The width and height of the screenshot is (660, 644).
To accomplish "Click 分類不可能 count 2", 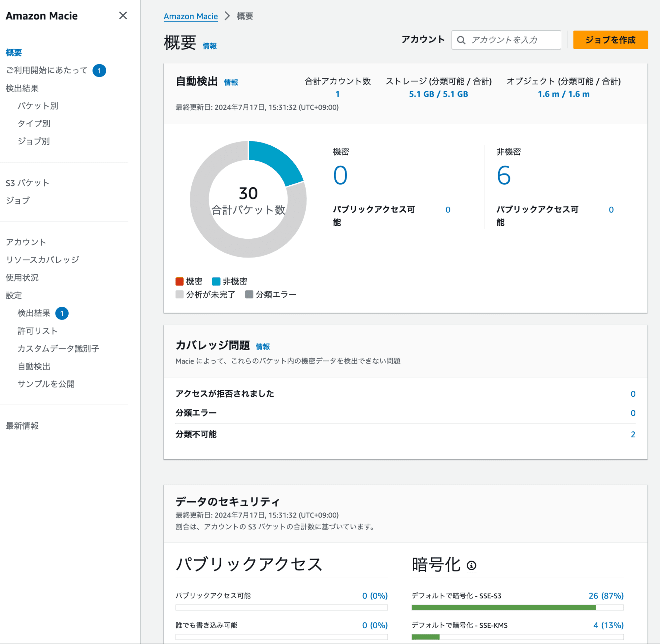I will (x=633, y=435).
